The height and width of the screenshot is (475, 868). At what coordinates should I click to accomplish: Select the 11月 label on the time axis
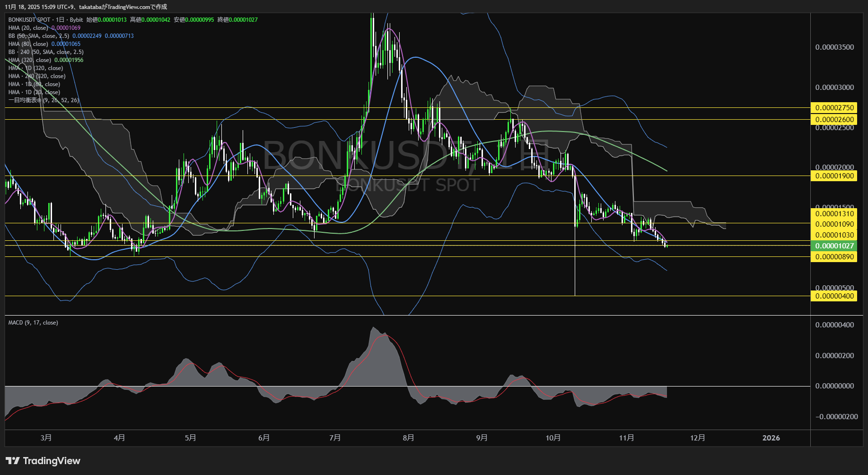(626, 438)
